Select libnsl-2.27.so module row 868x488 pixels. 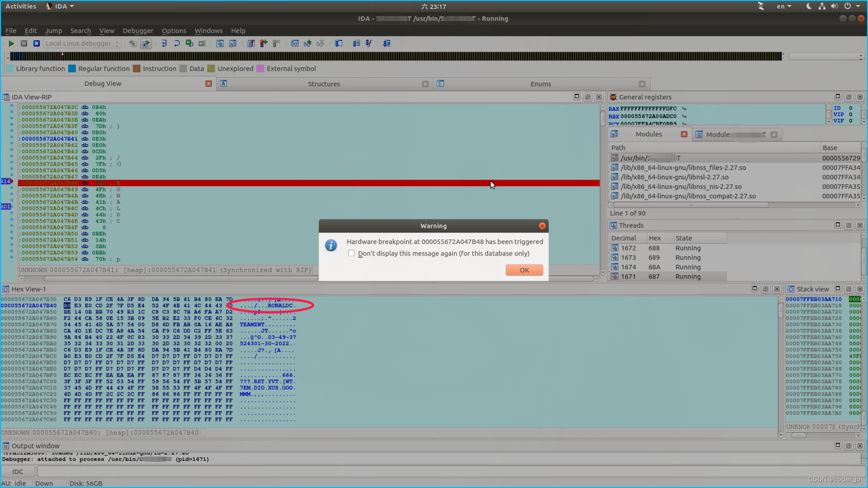(735, 177)
